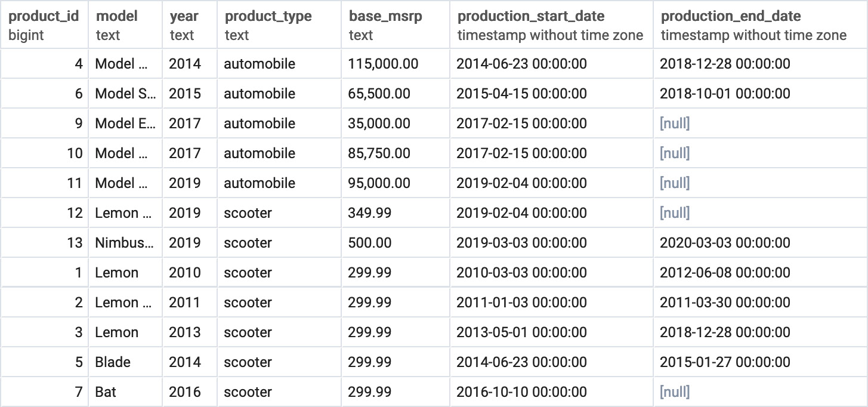868x407 pixels.
Task: Select product_id cell 11
Action: [x=44, y=183]
